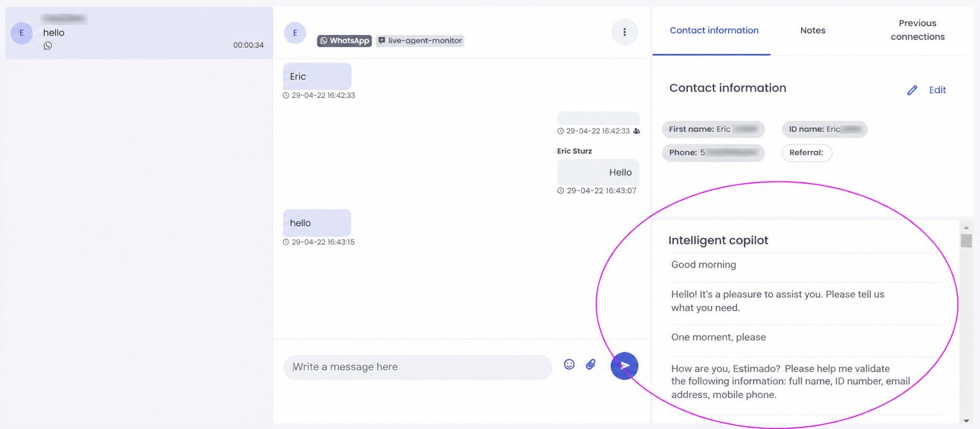
Task: Click the 16:43:07 message timestamp
Action: pyautogui.click(x=601, y=191)
